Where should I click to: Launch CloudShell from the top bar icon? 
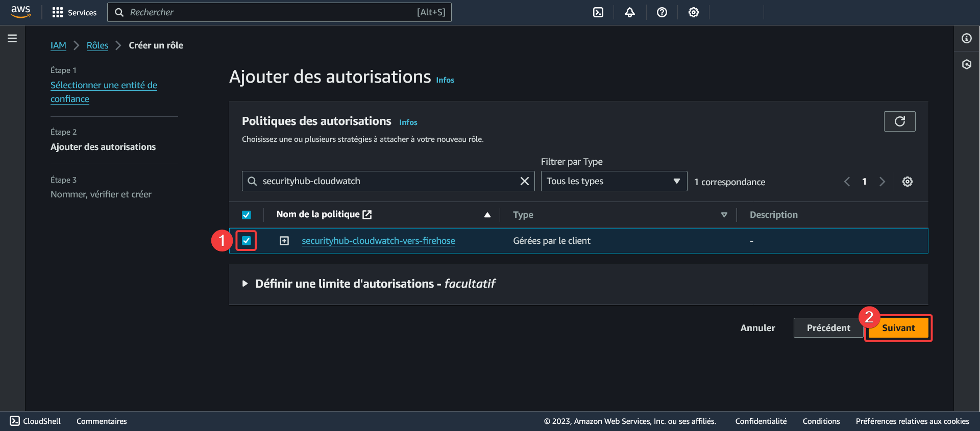point(598,12)
